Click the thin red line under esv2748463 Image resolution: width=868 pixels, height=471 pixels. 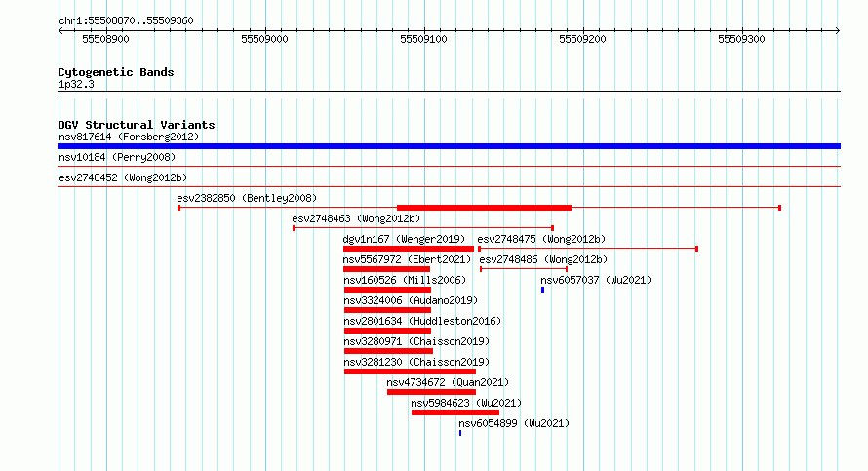423,228
